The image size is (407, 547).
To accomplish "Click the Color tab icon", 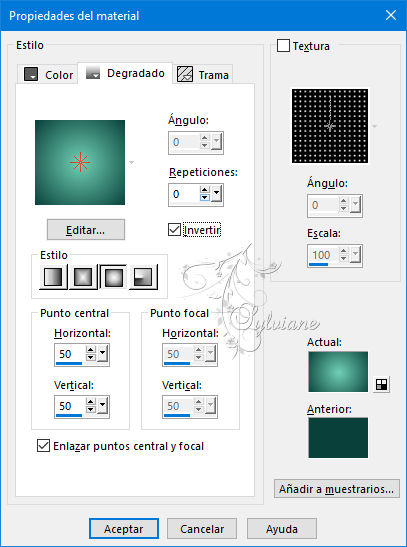I will [31, 74].
